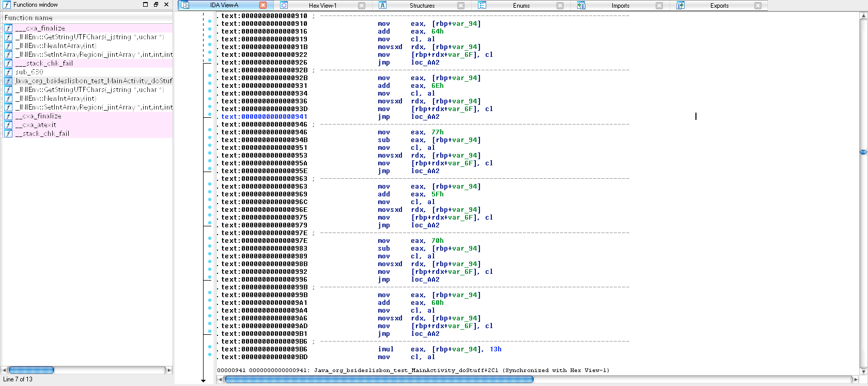Click the disassembly horizontal scrollbar thumb
Screen dimensions: 868x386
378,380
